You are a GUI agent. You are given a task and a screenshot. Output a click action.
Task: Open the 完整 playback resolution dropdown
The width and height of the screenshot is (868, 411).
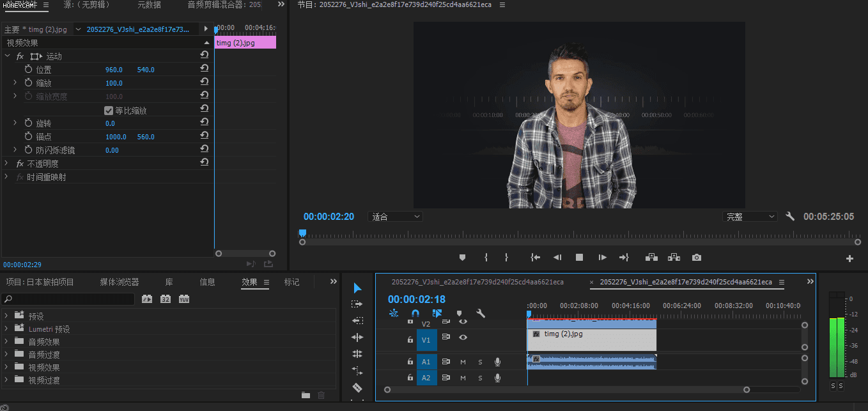[x=750, y=217]
